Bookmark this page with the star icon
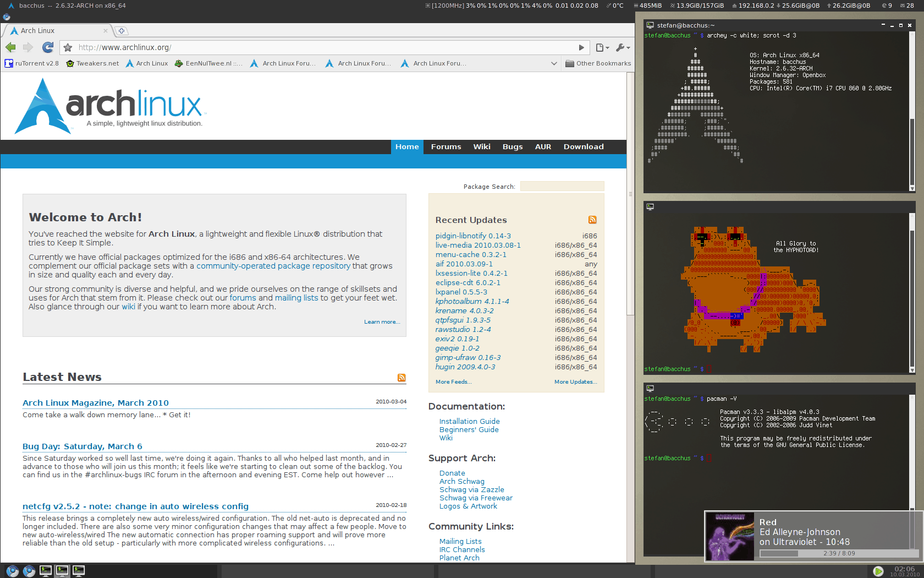 (x=68, y=47)
